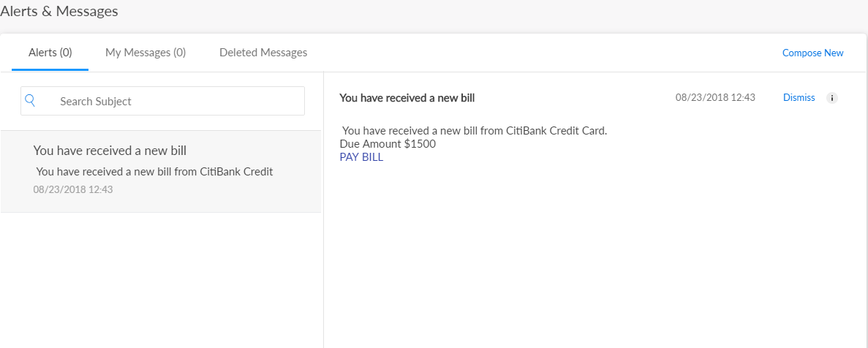
Task: Click the left margin of the bill alert card
Action: pyautogui.click(x=15, y=172)
